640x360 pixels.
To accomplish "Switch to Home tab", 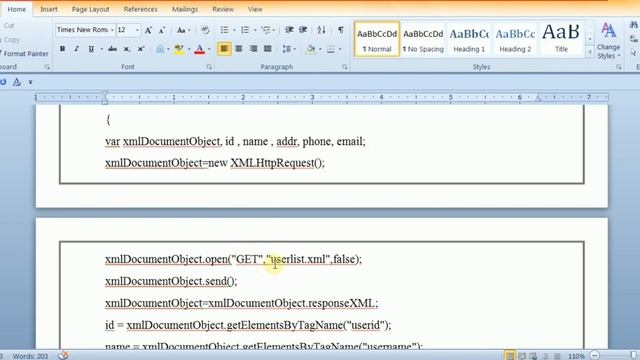I will coord(17,9).
